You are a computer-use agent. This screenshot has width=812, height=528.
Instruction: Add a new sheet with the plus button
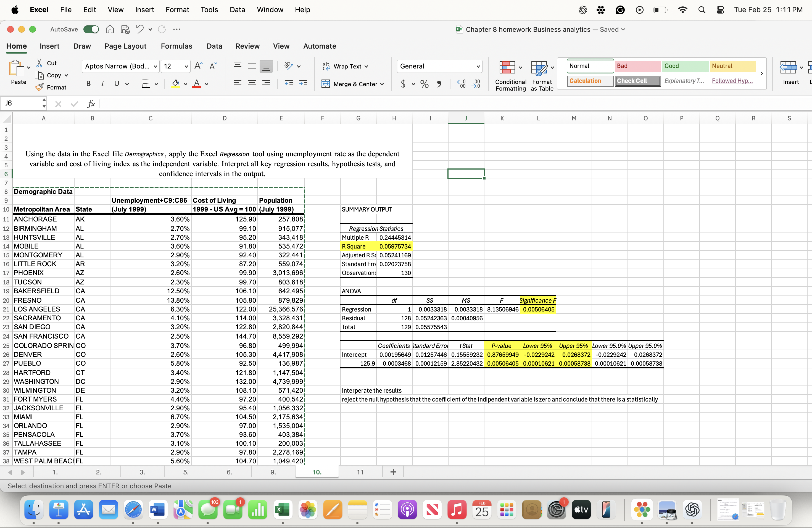(x=393, y=472)
